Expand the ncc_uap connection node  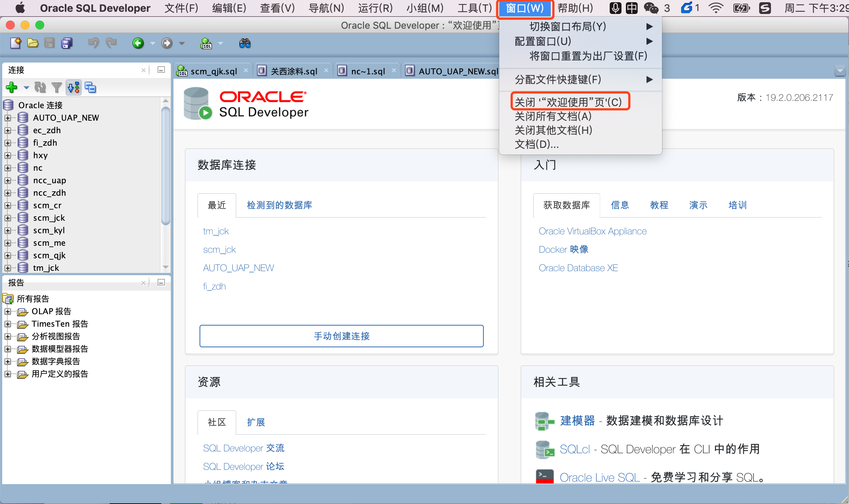8,181
